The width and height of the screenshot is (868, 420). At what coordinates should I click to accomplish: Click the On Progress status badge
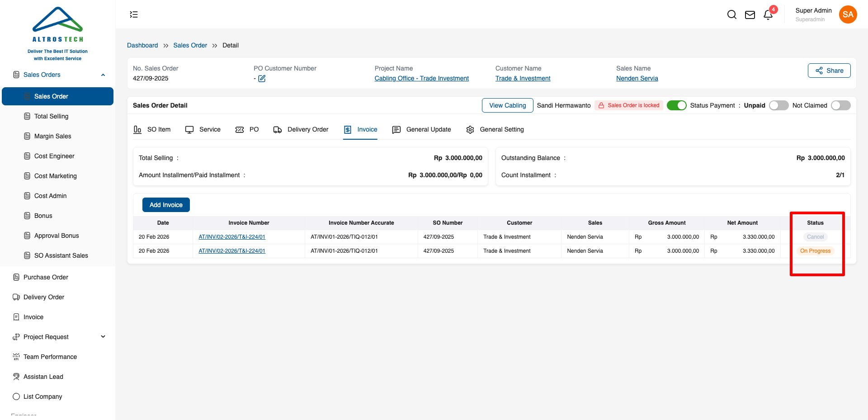point(815,251)
